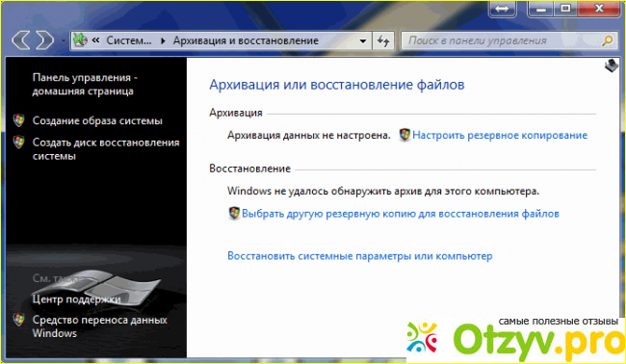Click shield icon before 'Выбрать другую резервную копию'
The image size is (626, 364).
pyautogui.click(x=234, y=213)
